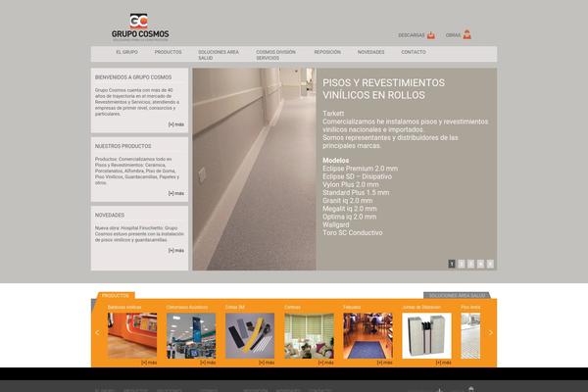The image size is (588, 392).
Task: Click the Nuestros Productos heading
Action: pos(123,146)
